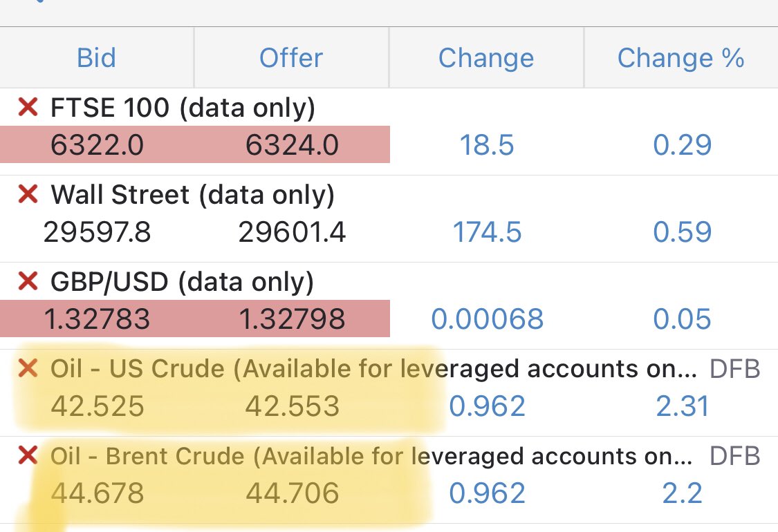The height and width of the screenshot is (532, 778).
Task: Select US Crude change value 0.962
Action: coord(488,406)
